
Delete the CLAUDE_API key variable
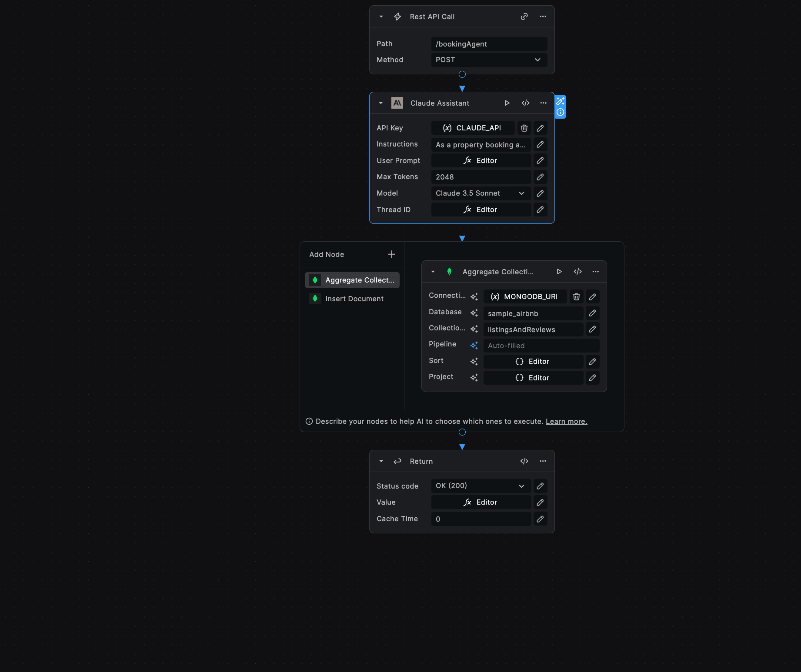pos(524,128)
